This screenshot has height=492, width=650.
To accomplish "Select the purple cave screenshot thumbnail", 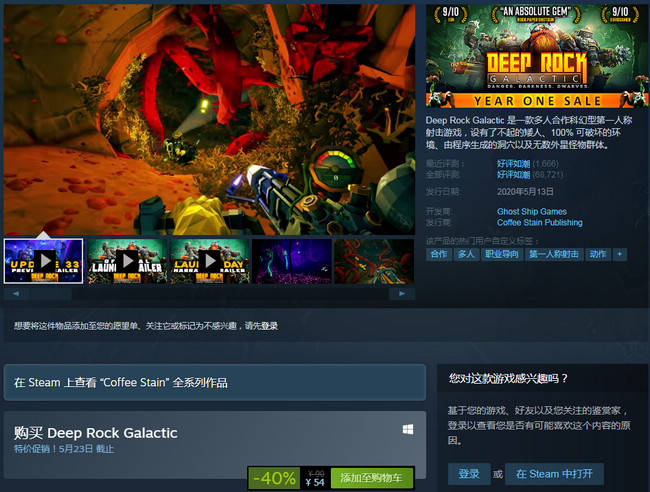I will (x=292, y=261).
